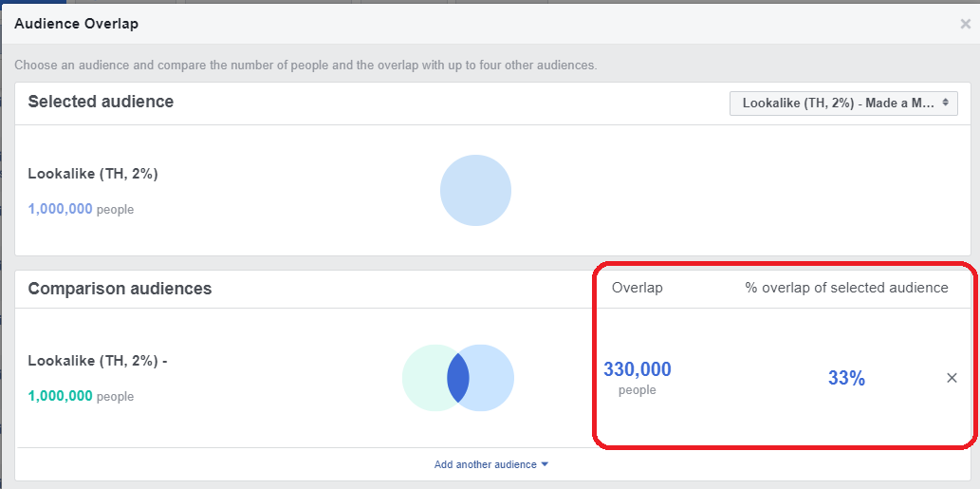Open the selected audience dropdown
This screenshot has width=980, height=489.
point(842,103)
